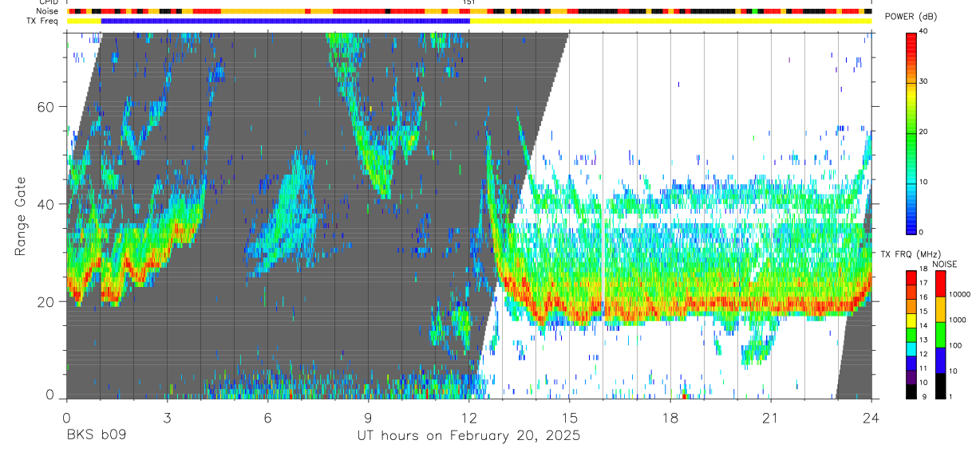Viewport: 980px width, 452px height.
Task: Click the '30' label on POWER colorbar
Action: (924, 81)
